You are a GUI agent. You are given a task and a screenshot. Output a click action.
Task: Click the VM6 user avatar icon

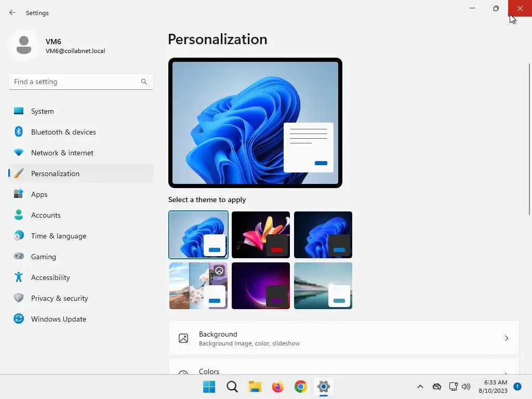coord(24,45)
